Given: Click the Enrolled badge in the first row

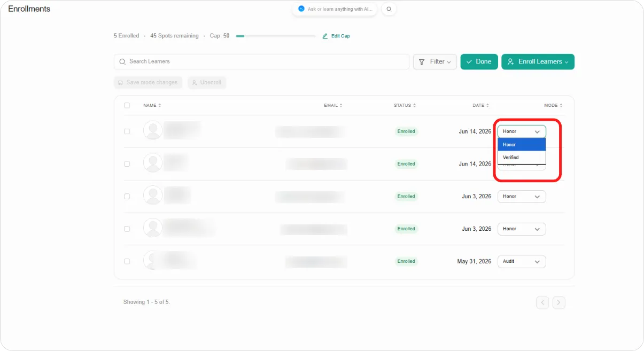Looking at the screenshot, I should tap(406, 131).
